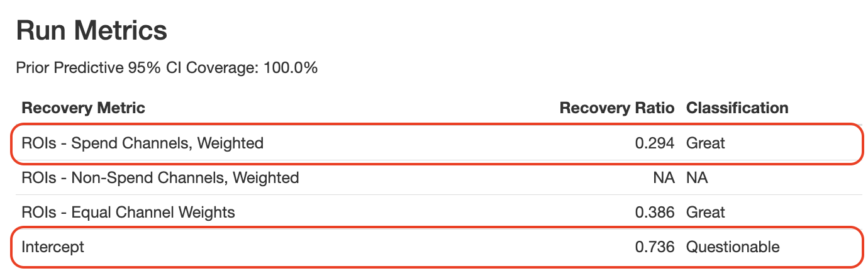Click Great classification for Spend Channels row

706,143
